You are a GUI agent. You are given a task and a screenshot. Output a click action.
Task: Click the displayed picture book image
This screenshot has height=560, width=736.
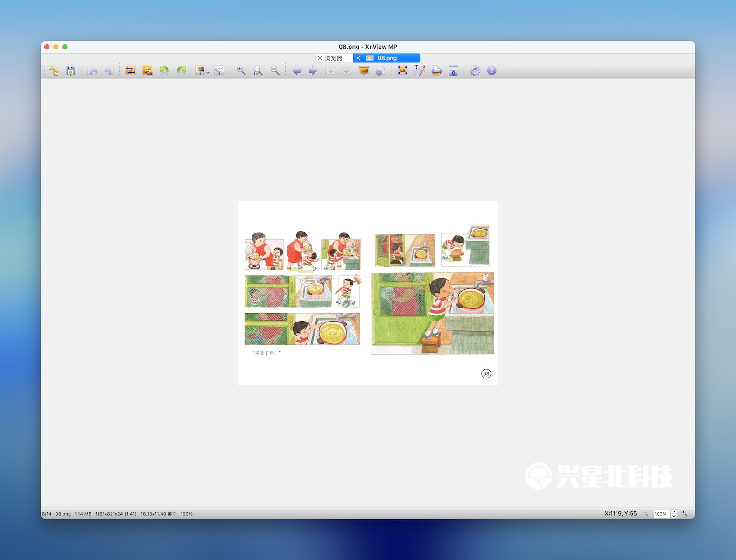[368, 293]
